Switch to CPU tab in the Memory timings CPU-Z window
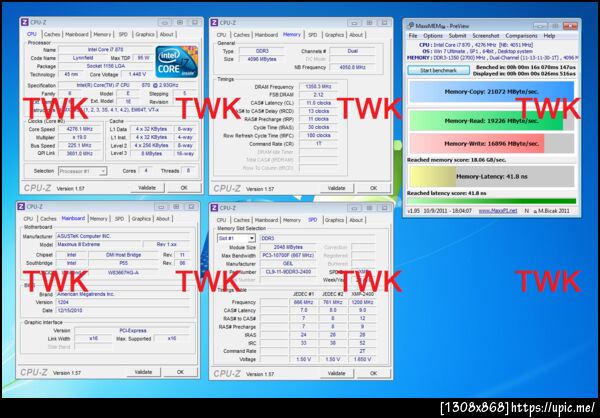The image size is (600, 418). 221,35
